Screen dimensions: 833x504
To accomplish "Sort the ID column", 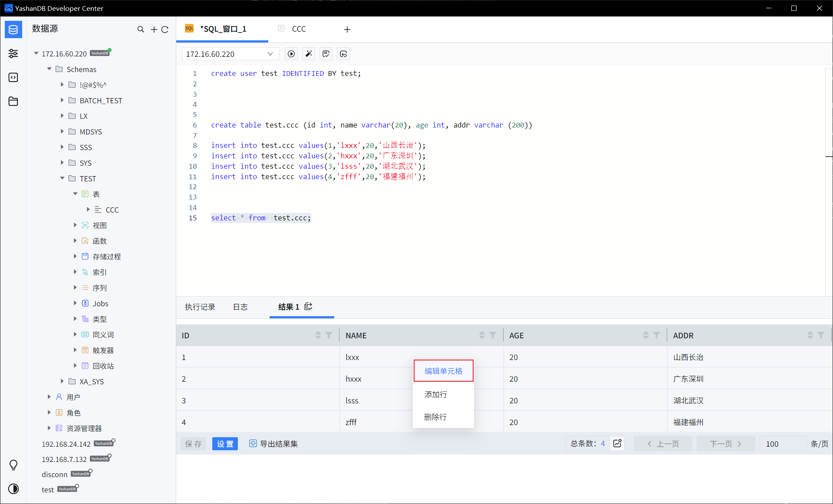I will tap(318, 335).
